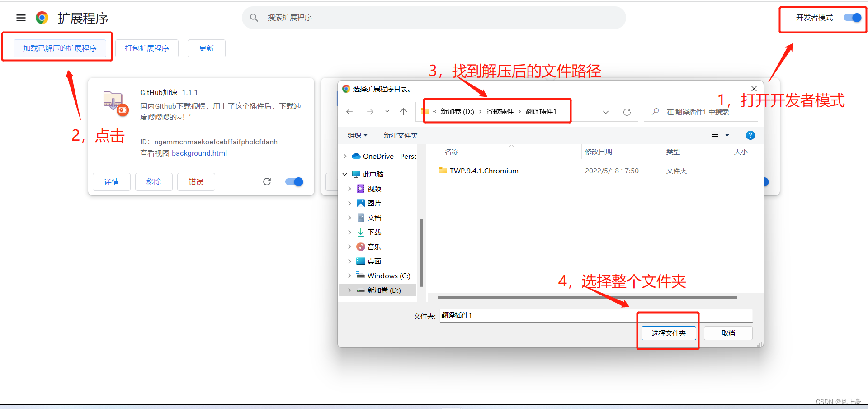The width and height of the screenshot is (868, 409).
Task: Expand Windows (C:) tree node
Action: point(349,276)
